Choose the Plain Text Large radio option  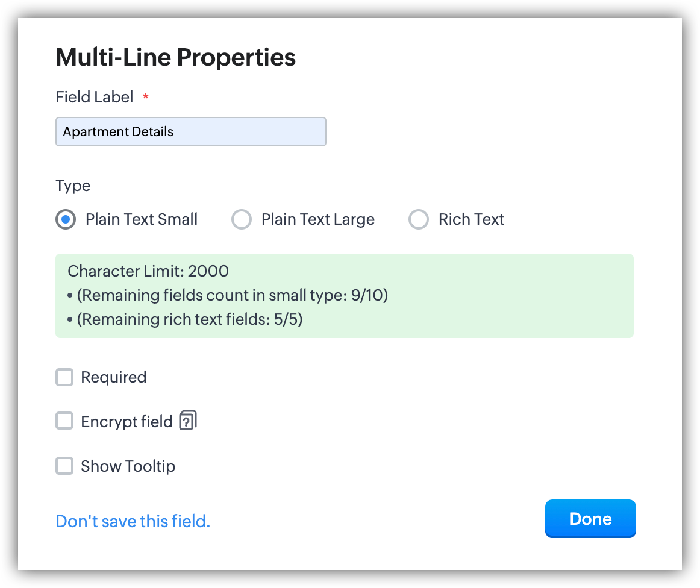[x=242, y=219]
